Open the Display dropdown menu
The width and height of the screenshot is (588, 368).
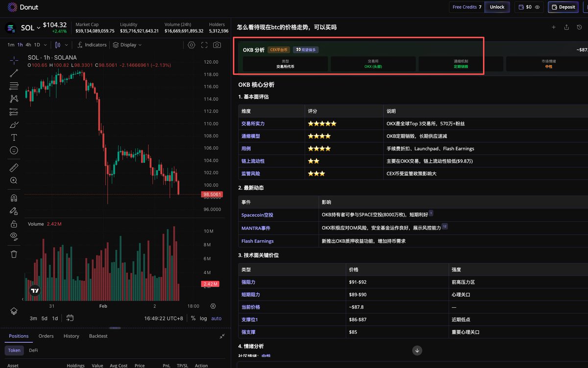click(127, 45)
